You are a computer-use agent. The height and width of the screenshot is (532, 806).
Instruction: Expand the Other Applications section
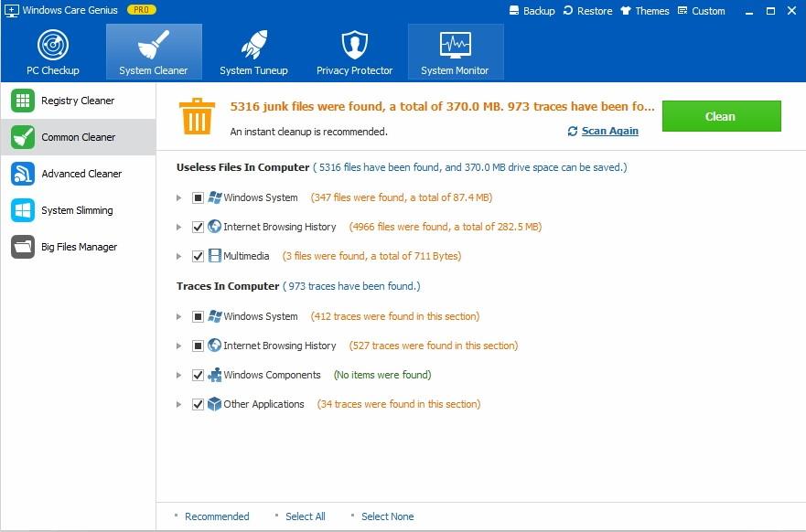click(x=179, y=404)
